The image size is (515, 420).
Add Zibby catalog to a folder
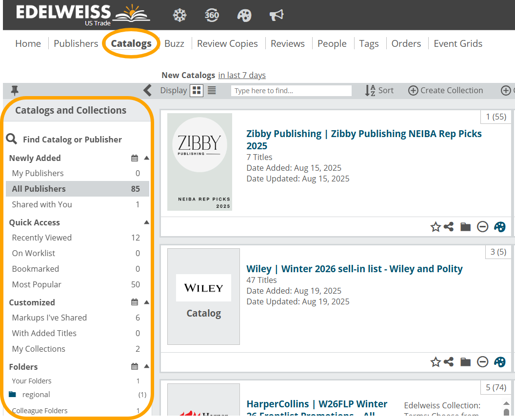(x=465, y=227)
